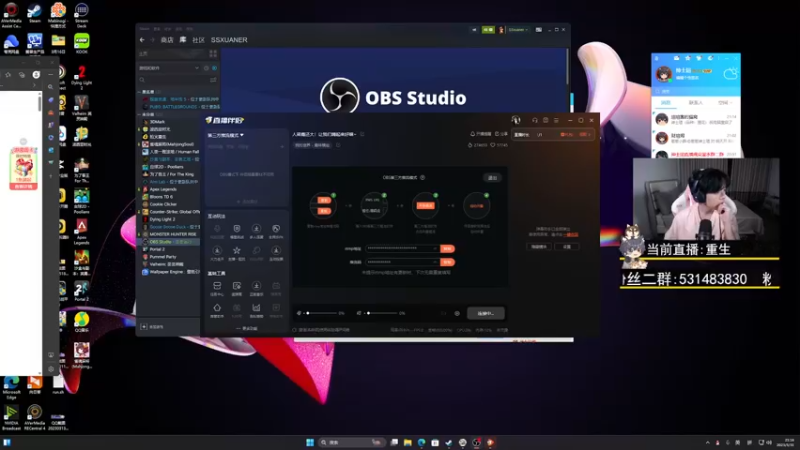Viewport: 800px width, 450px height.
Task: Click the 设置 button in the right danmaku panel
Action: (x=567, y=246)
